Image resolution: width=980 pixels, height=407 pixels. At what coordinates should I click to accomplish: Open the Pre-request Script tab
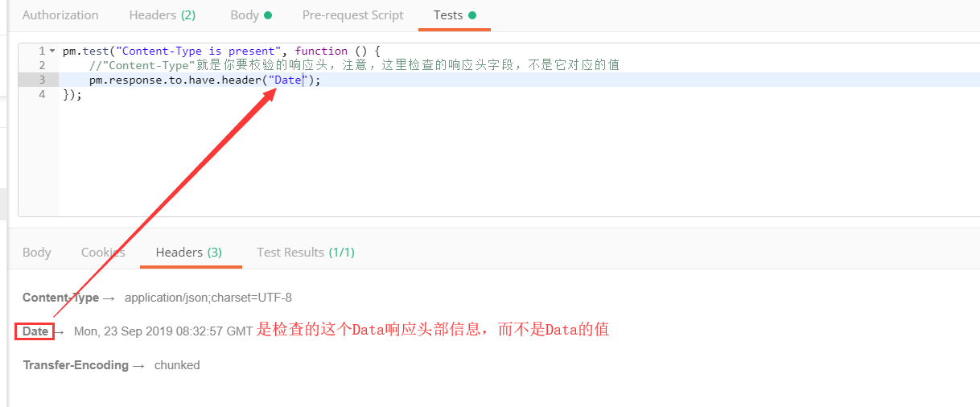point(352,15)
